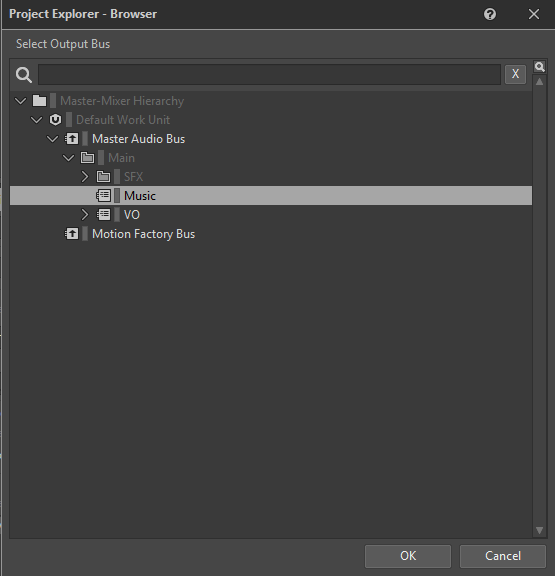
Task: Click the color bar beside VO
Action: (x=117, y=215)
